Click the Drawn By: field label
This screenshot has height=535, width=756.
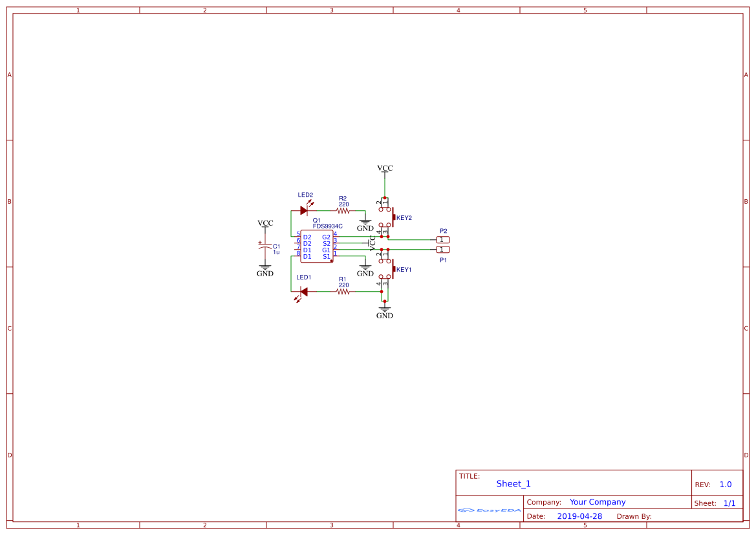[634, 516]
